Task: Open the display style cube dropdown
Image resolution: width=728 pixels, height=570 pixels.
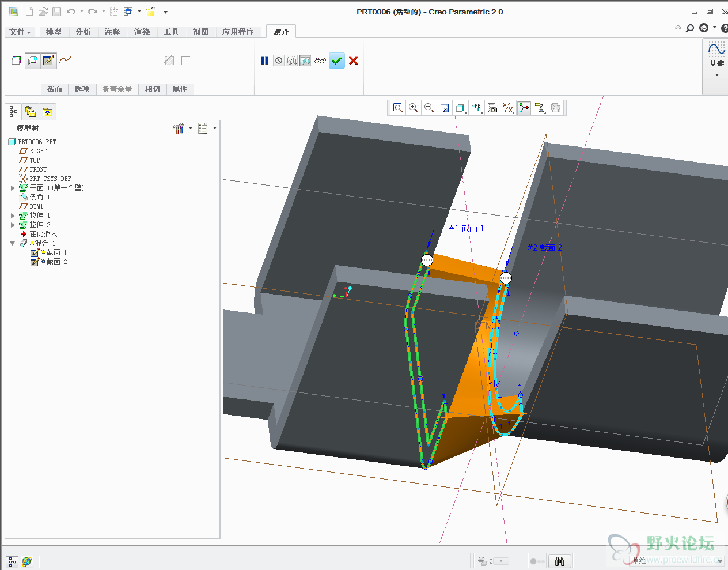Action: pyautogui.click(x=461, y=108)
